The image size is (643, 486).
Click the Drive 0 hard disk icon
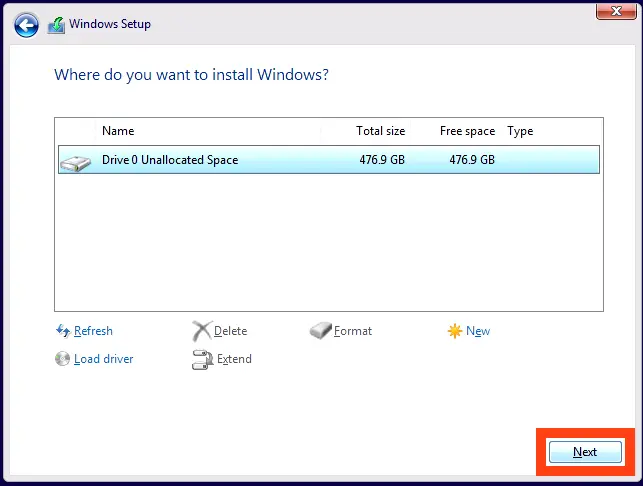tap(75, 163)
